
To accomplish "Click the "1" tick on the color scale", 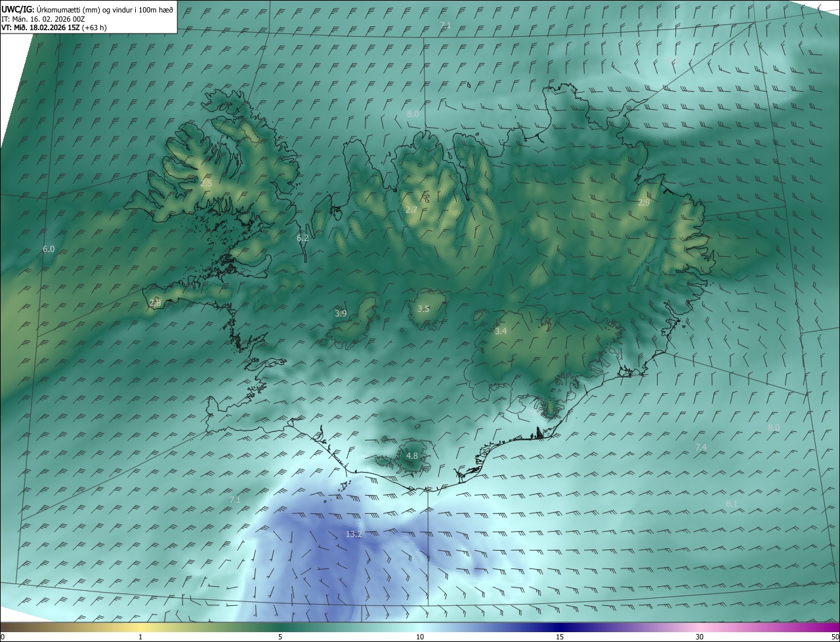I will tap(140, 637).
